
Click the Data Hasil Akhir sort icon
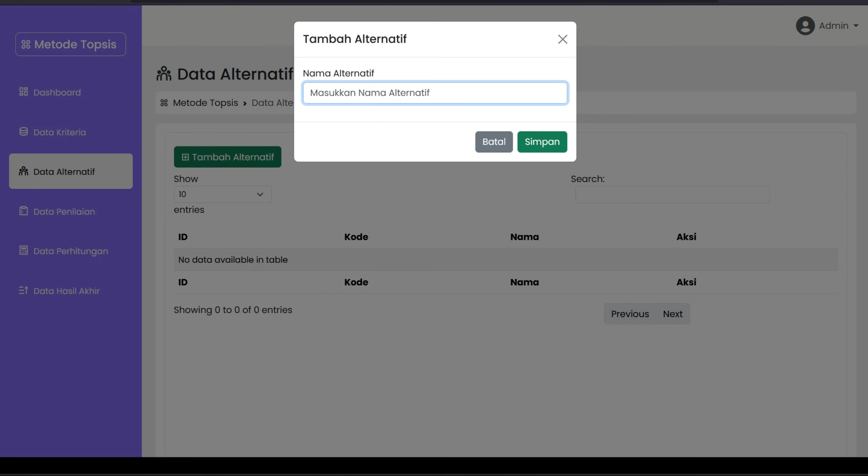point(23,290)
